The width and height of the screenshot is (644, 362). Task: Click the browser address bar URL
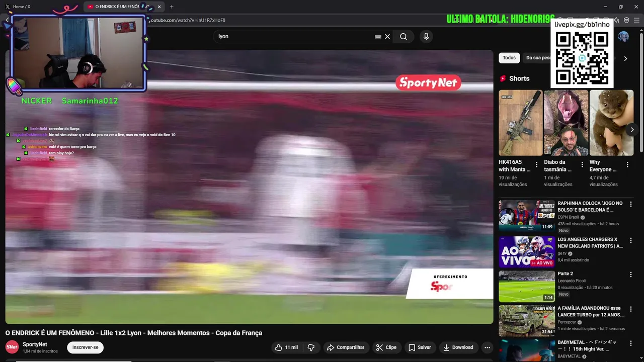tap(187, 20)
